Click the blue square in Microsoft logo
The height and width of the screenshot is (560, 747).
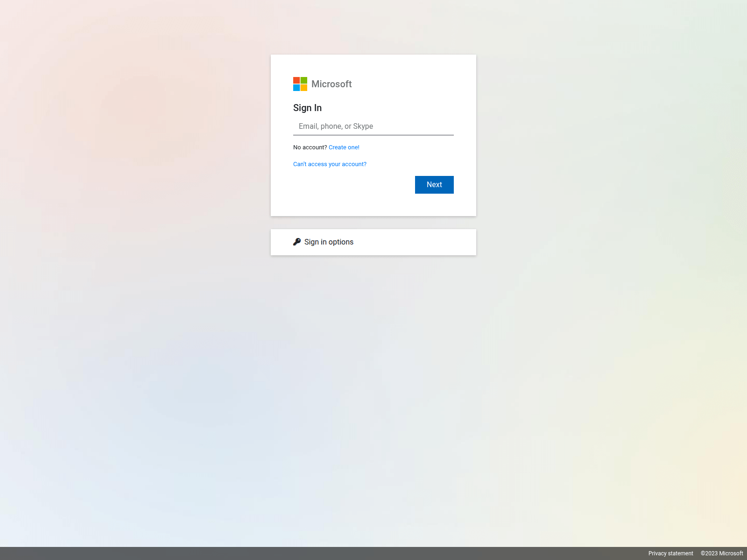tap(296, 88)
